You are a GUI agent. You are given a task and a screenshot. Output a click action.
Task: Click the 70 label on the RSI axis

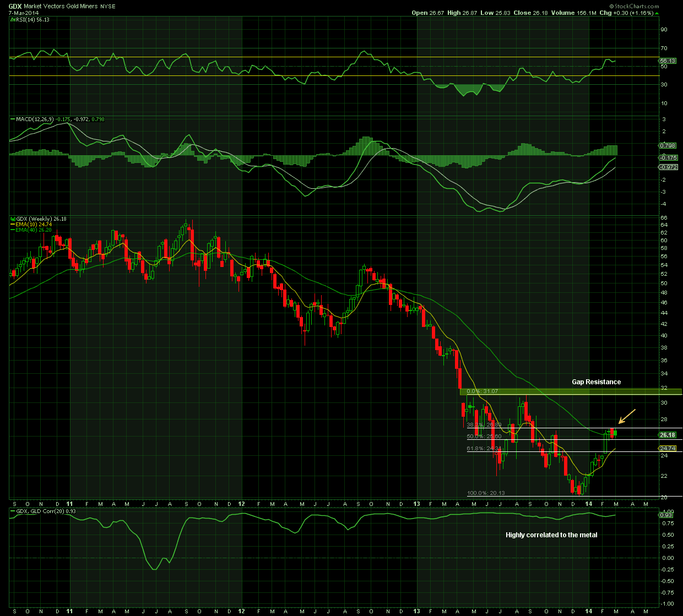point(664,48)
